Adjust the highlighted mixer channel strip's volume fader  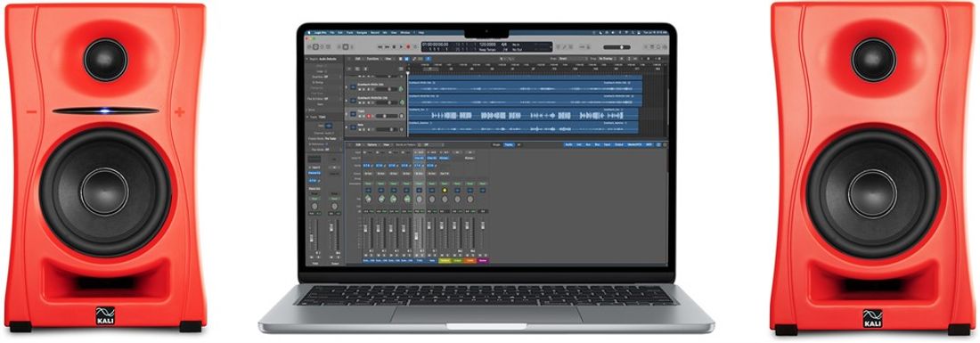coord(416,235)
